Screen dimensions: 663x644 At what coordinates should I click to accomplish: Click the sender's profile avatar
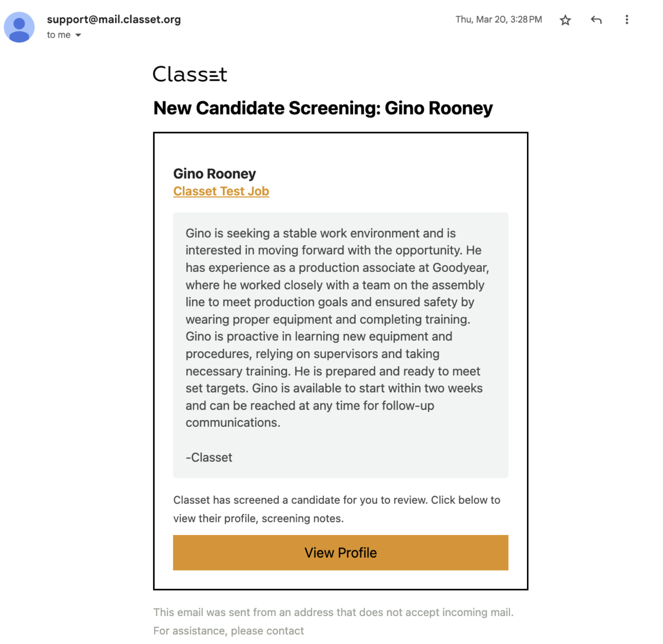pos(19,27)
